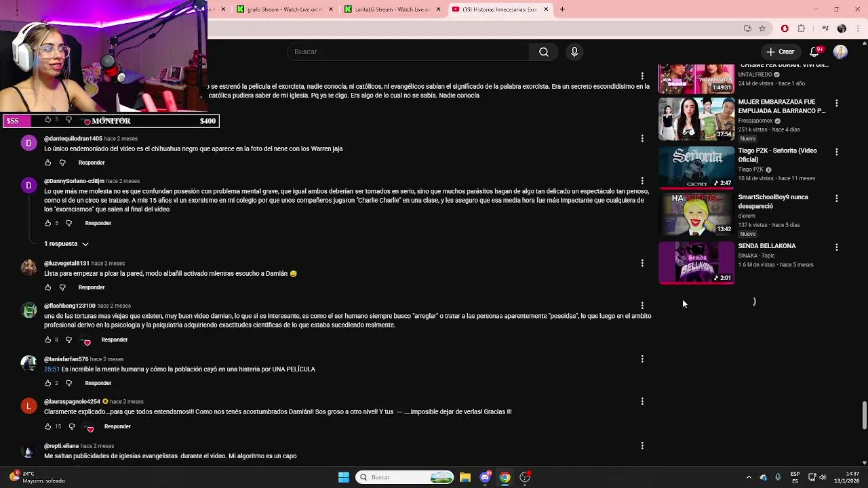
Task: Open a new browser tab
Action: 562,9
